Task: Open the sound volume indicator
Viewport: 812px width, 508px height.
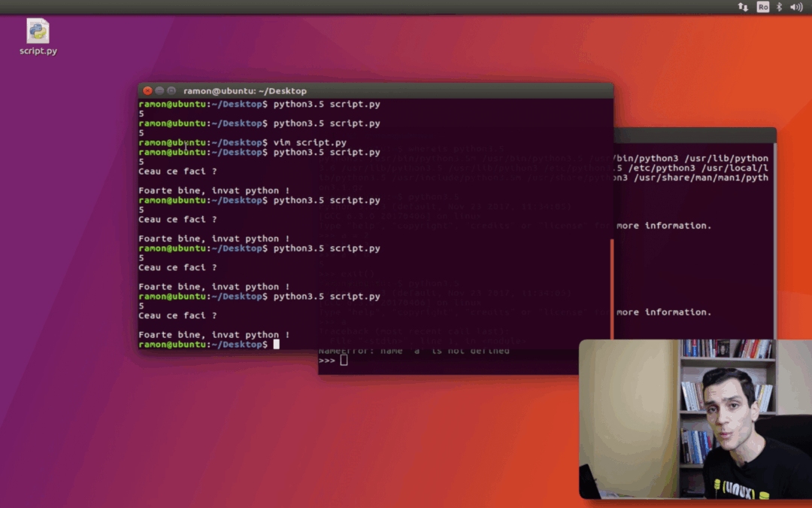Action: [x=796, y=7]
